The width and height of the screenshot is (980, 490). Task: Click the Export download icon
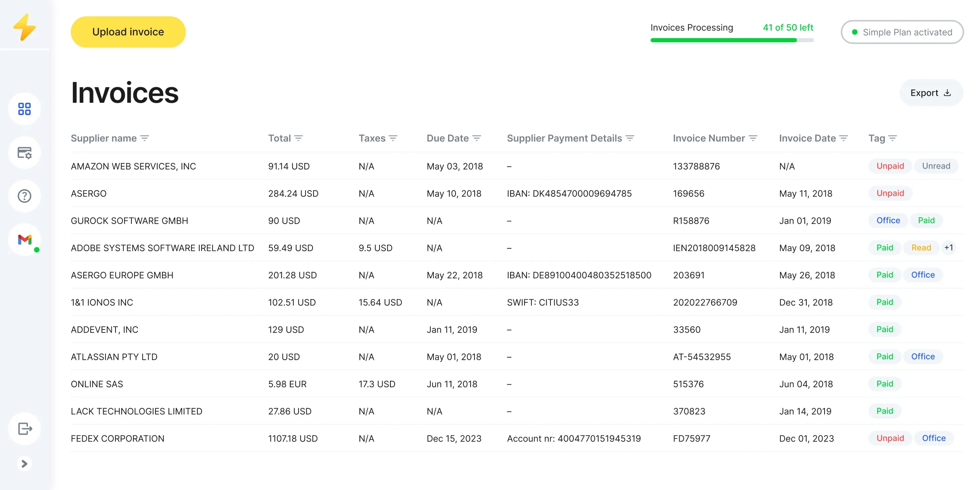[948, 93]
